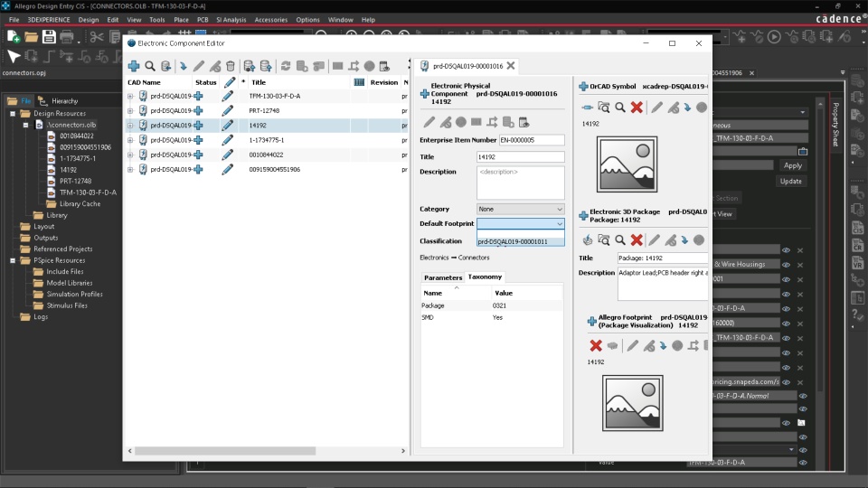Click columns chooser icon in table header

point(359,82)
